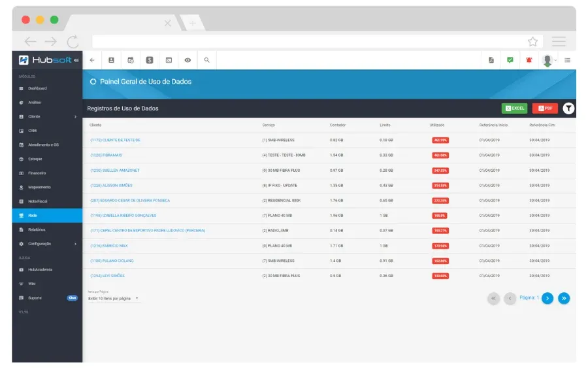The height and width of the screenshot is (368, 588).
Task: Open the calendar clock toolbar icon
Action: click(131, 60)
